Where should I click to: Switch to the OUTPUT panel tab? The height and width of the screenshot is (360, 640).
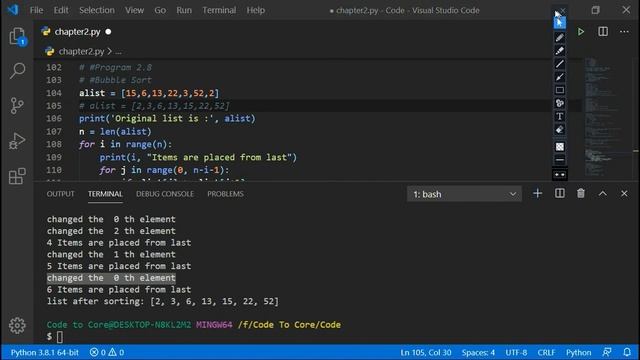60,194
